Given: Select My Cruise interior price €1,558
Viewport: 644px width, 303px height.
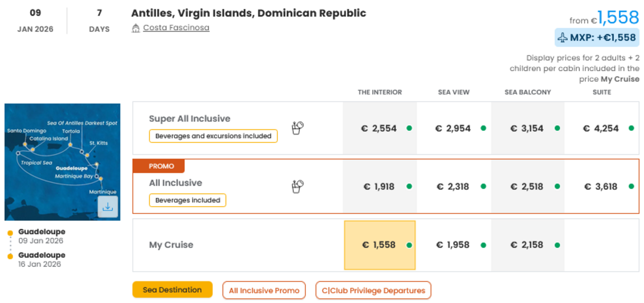Looking at the screenshot, I should [379, 245].
